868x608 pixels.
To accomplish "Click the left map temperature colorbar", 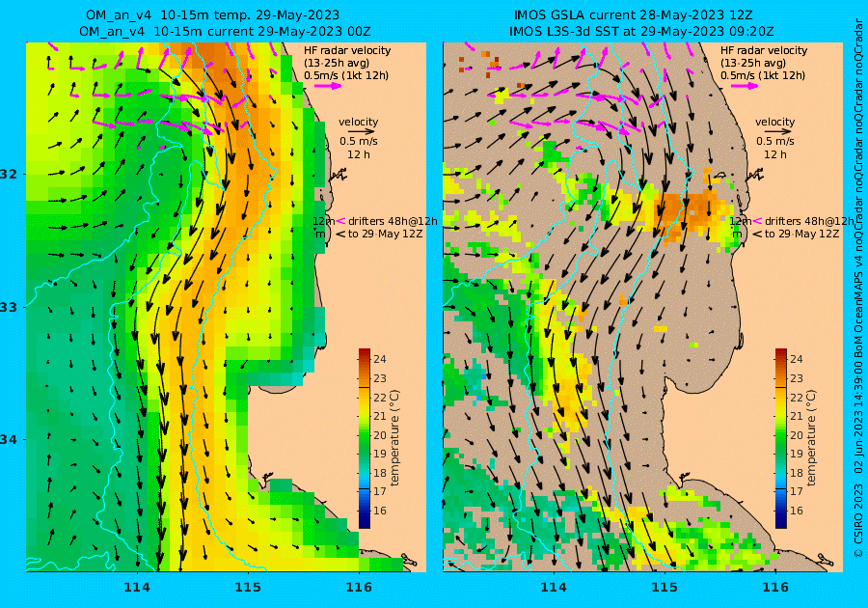I will coord(365,438).
